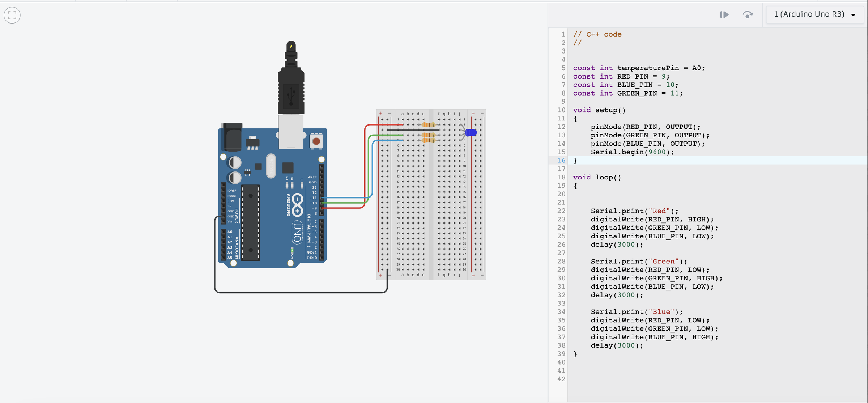868x403 pixels.
Task: Activate the rotate component tool
Action: (x=748, y=15)
